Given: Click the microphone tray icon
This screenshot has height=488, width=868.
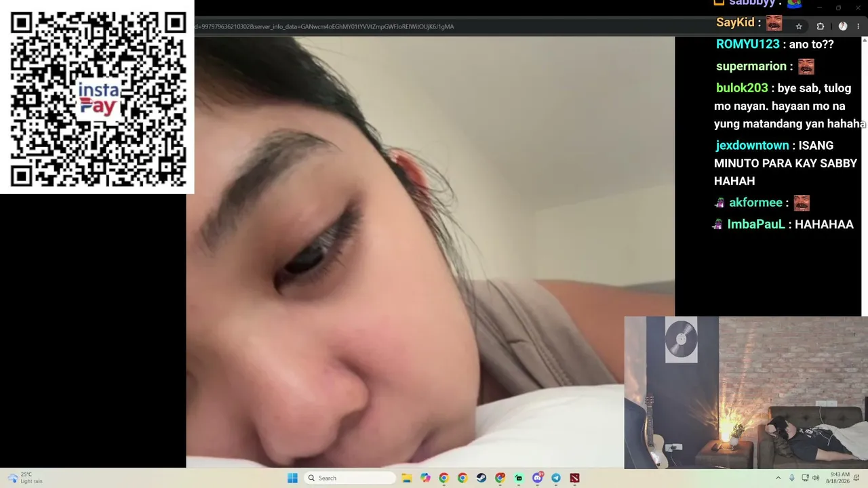Looking at the screenshot, I should tap(791, 478).
